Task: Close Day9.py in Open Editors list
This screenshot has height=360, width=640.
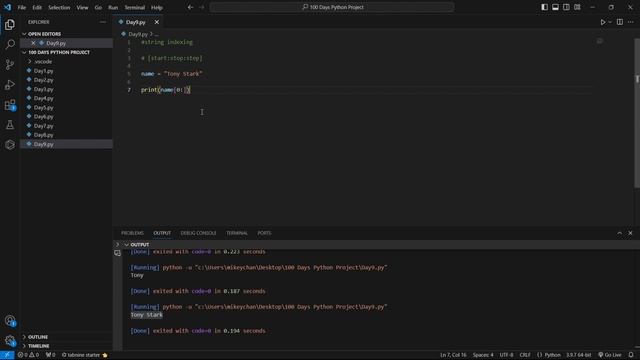Action: [33, 43]
